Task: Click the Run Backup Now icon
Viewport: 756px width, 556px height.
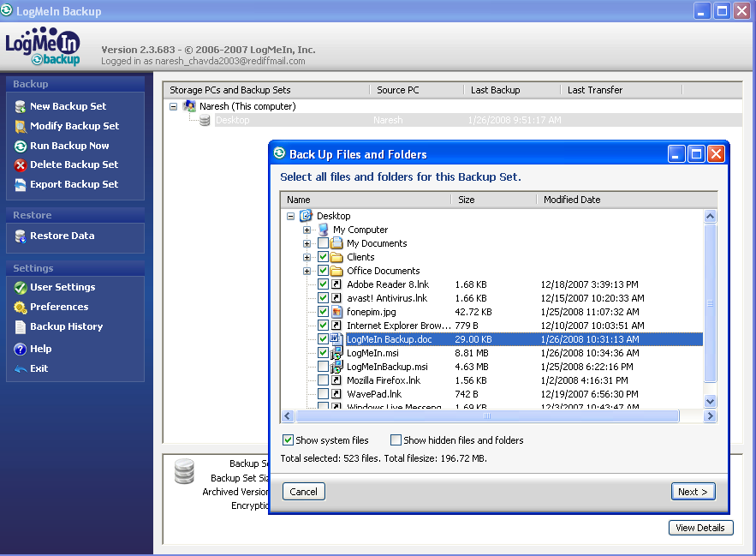Action: tap(21, 146)
